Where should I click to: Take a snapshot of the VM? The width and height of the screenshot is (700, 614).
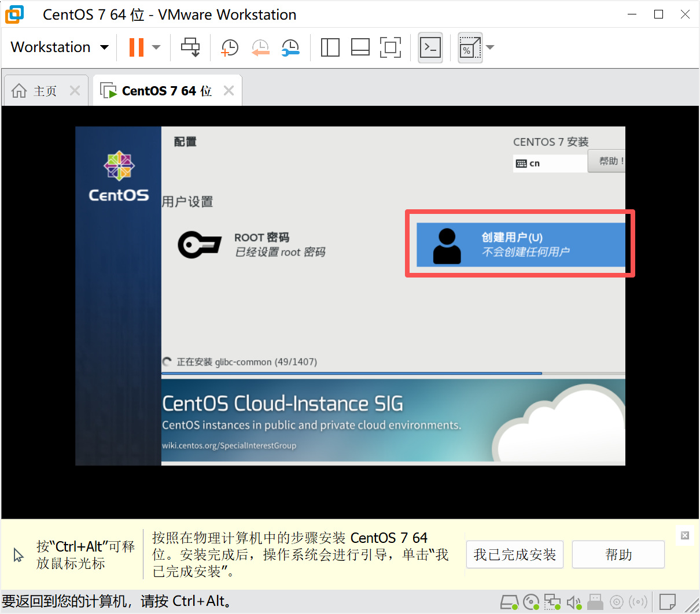coord(230,47)
